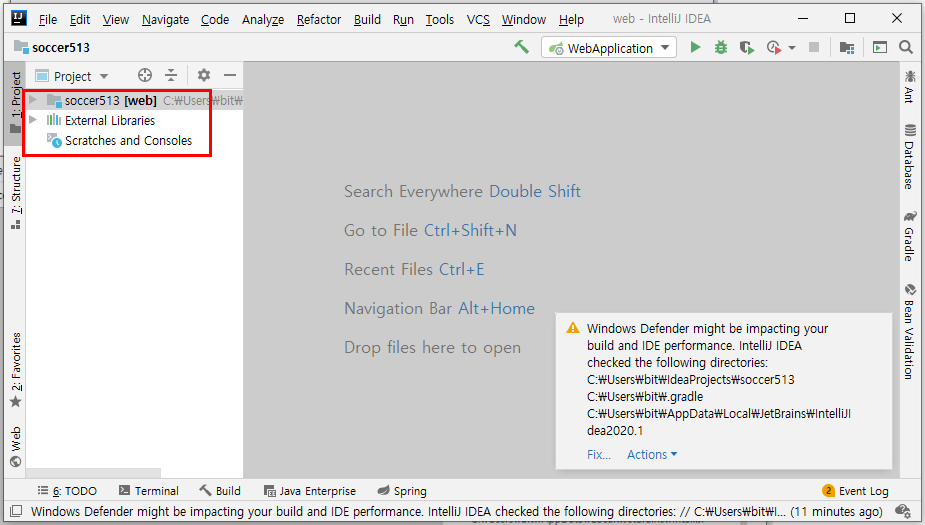Open the Project view selector dropdown

tap(72, 76)
